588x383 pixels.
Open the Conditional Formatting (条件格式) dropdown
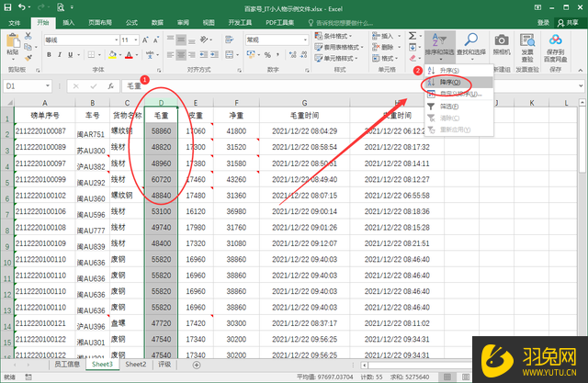(334, 36)
